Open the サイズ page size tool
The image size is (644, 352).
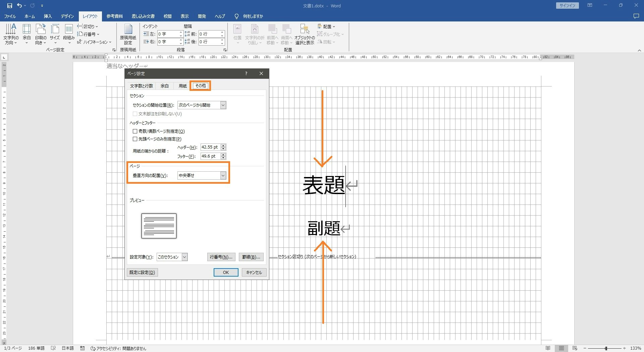[55, 34]
